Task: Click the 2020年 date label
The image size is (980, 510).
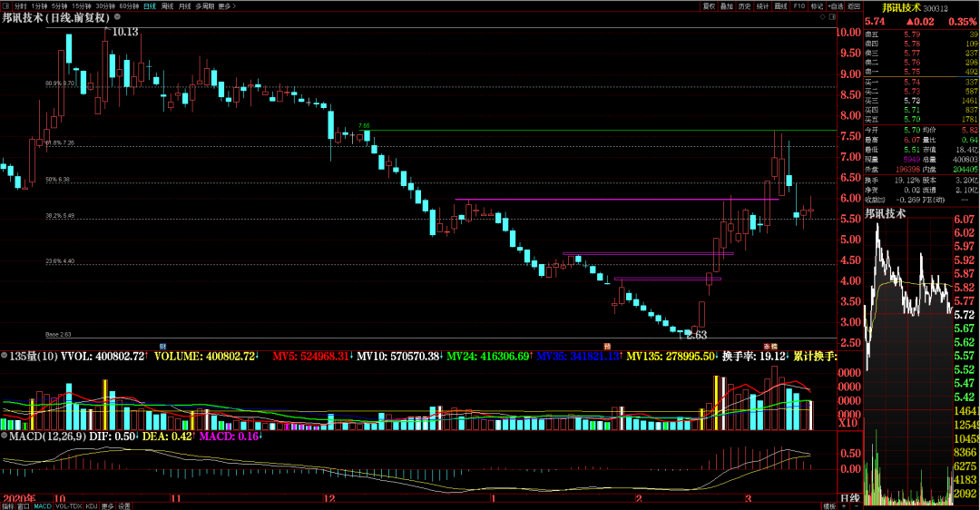Action: 19,499
